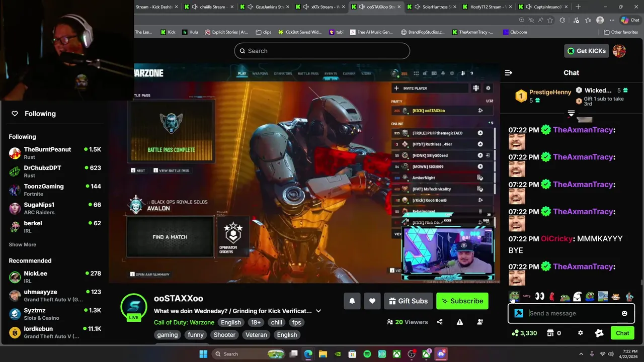This screenshot has height=362, width=644.
Task: Click the hammer moderation icon in chat box
Action: coord(519,313)
